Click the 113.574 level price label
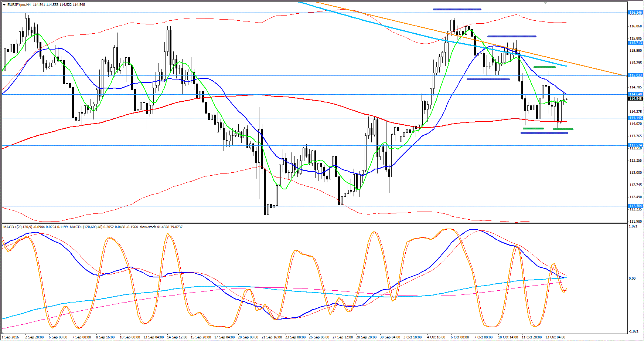 636,145
